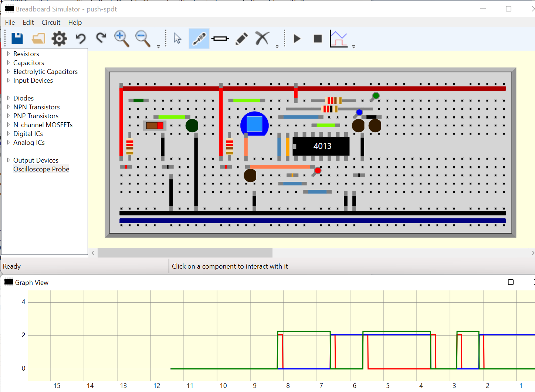Select the probe interact tool
Image resolution: width=535 pixels, height=392 pixels.
[x=199, y=38]
